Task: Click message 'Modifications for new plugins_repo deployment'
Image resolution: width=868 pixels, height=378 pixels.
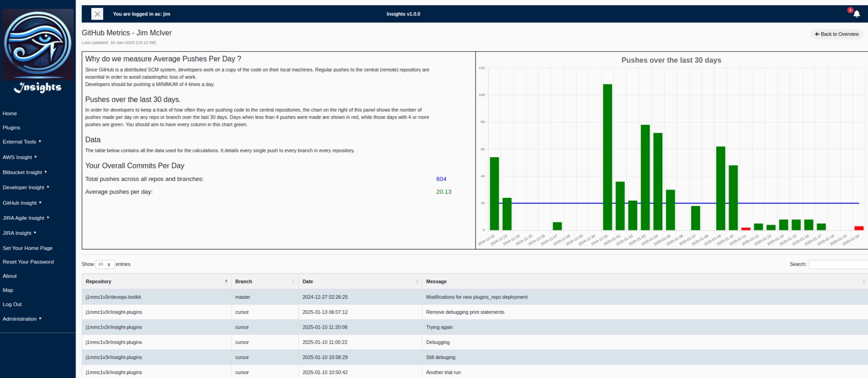Action: click(477, 297)
